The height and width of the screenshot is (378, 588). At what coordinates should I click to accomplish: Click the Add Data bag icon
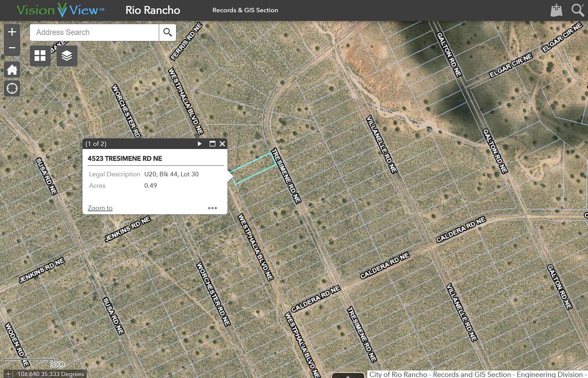click(556, 10)
